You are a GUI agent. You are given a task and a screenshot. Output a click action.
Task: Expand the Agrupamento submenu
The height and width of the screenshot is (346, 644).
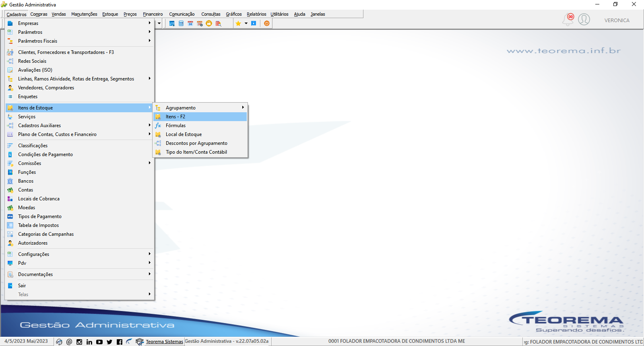click(200, 108)
